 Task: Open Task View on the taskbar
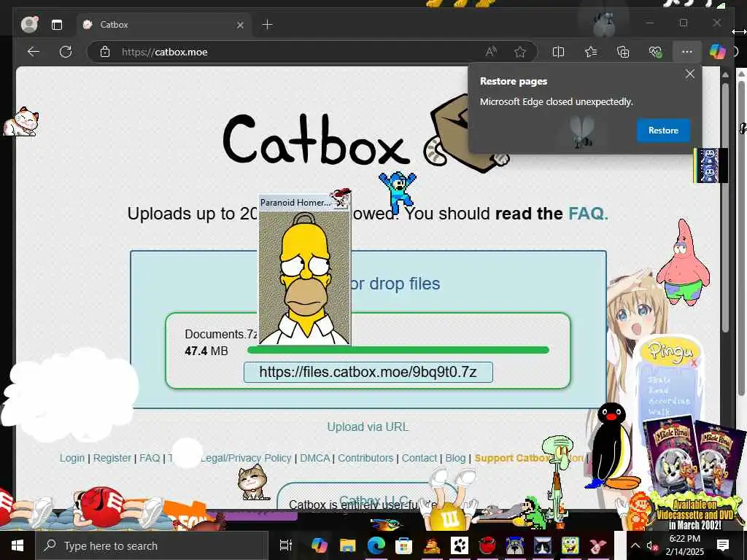tap(285, 545)
